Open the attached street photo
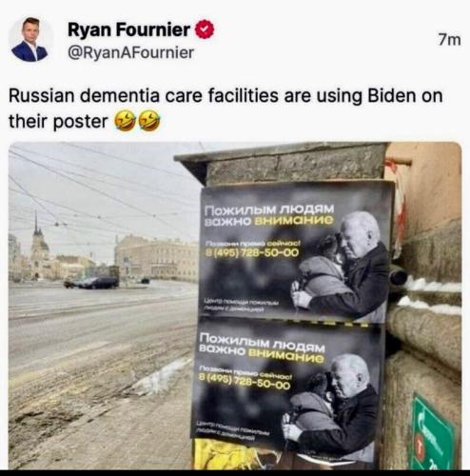Viewport: 470px width, 476px height. tap(235, 306)
